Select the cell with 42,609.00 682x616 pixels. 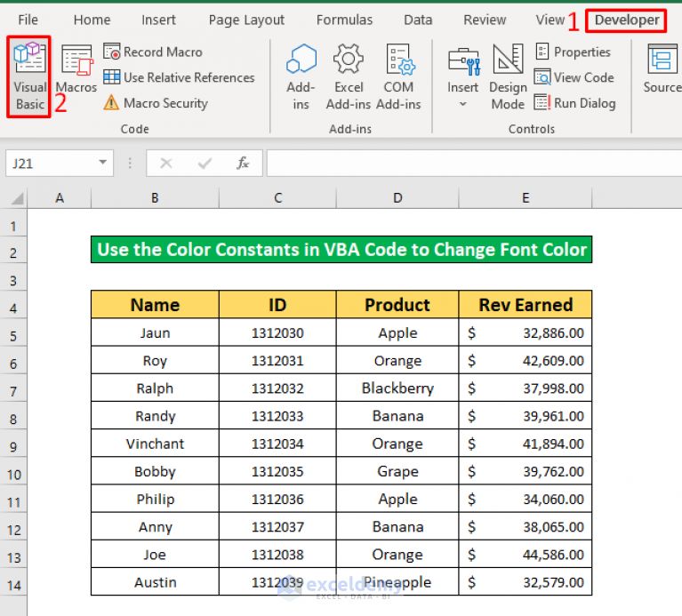pos(526,360)
